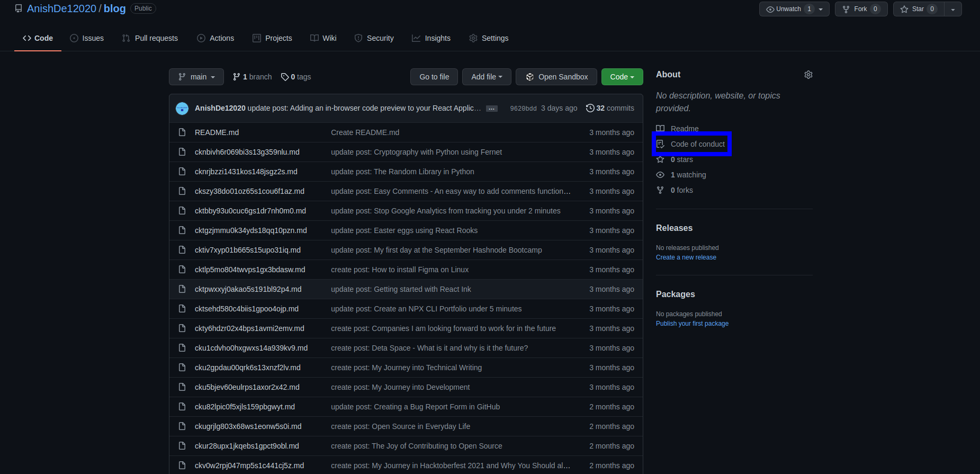Open the README.md file
The image size is (980, 474).
pos(217,132)
